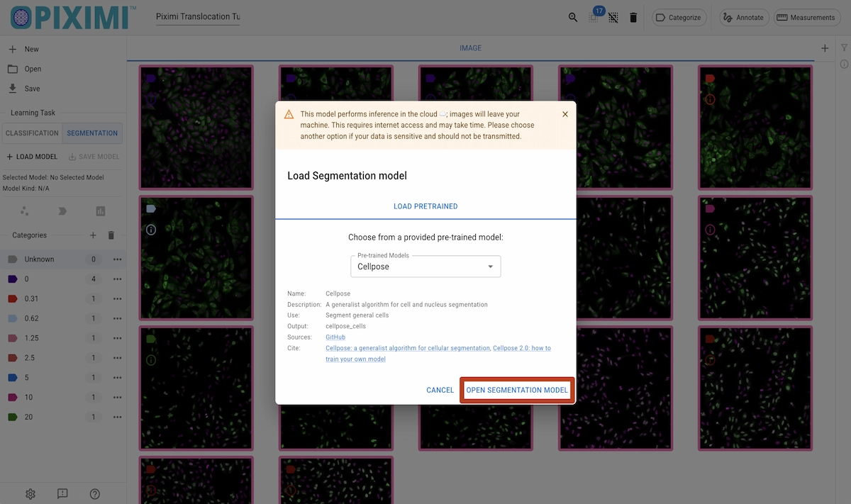Click the Save Model button

(x=94, y=157)
